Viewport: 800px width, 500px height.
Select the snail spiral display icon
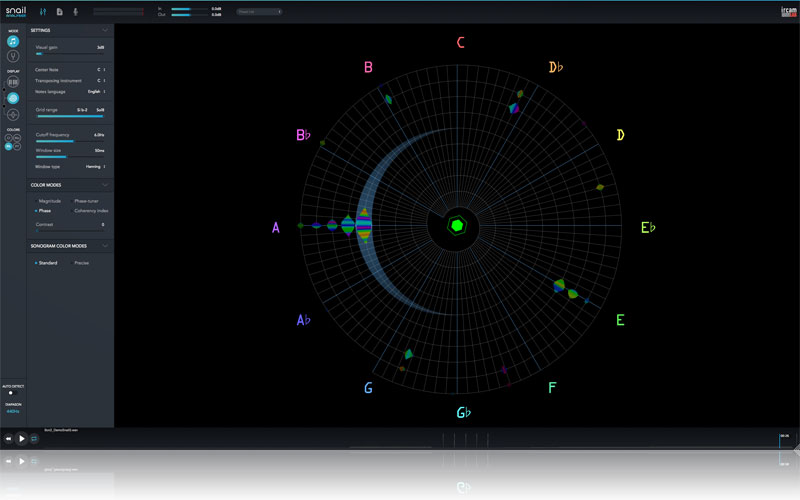13,99
